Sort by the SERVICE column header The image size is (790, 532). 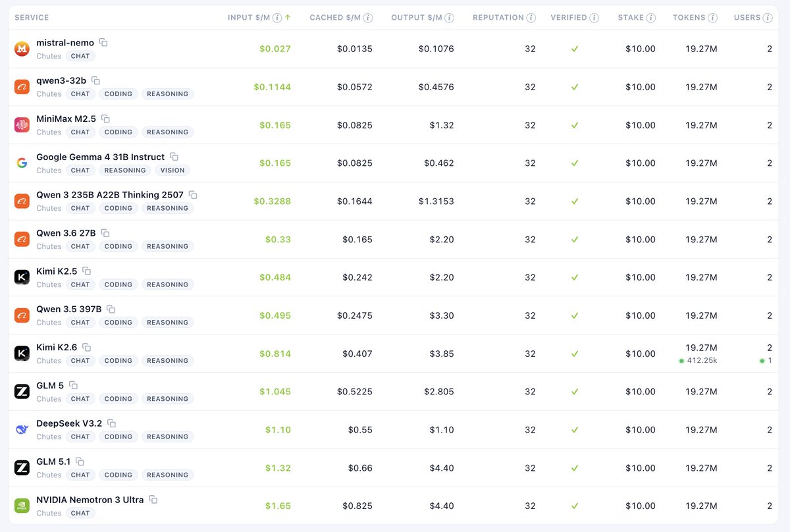click(x=32, y=18)
